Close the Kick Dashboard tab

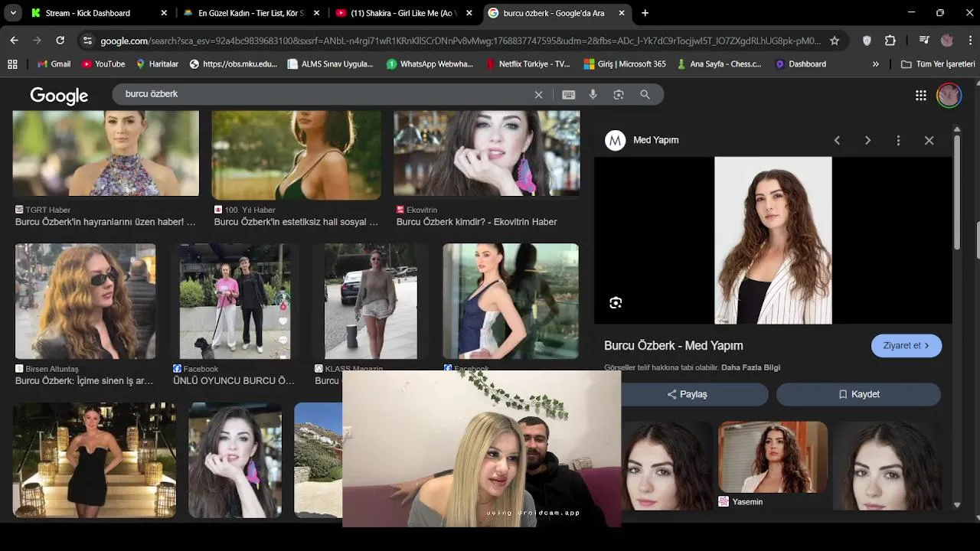[164, 13]
